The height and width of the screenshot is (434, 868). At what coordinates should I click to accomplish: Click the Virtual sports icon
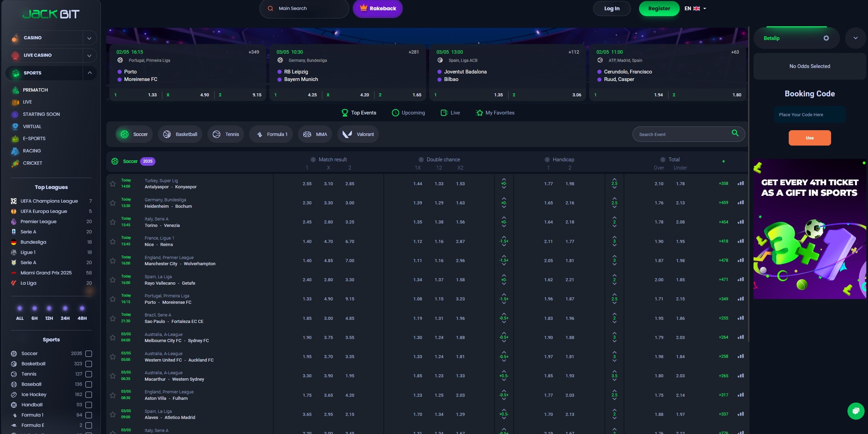15,127
